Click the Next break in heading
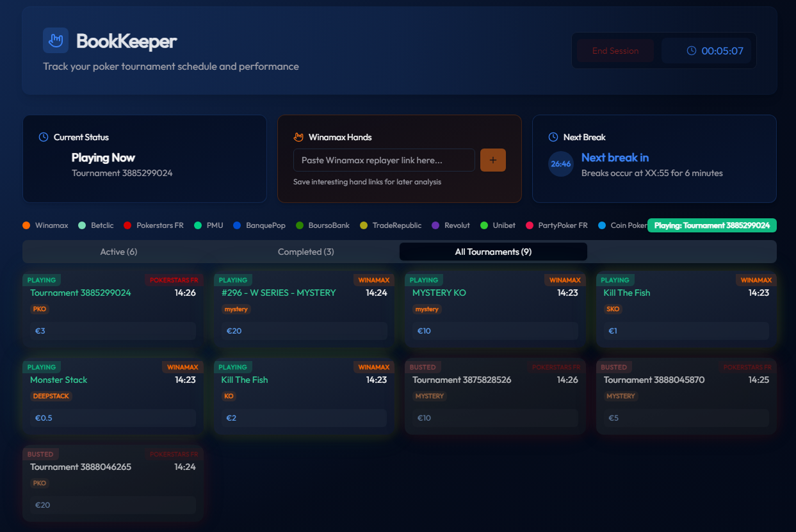Image resolution: width=796 pixels, height=532 pixels. [615, 157]
